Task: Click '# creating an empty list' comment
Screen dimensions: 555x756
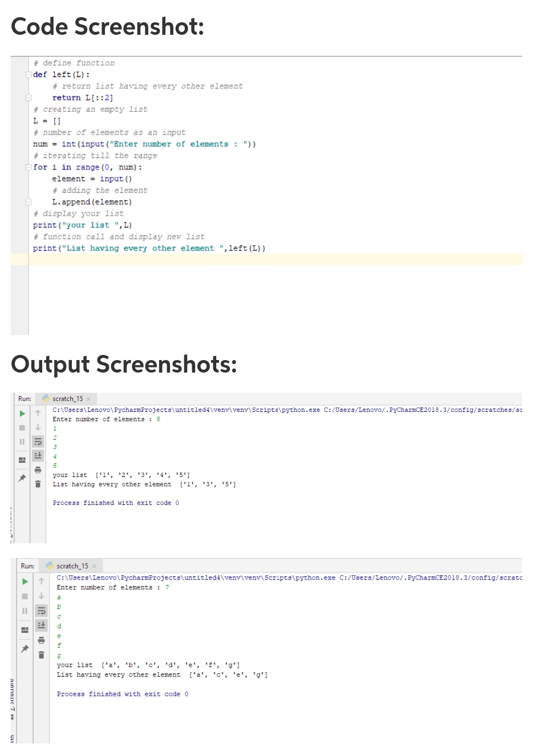Action: point(90,109)
